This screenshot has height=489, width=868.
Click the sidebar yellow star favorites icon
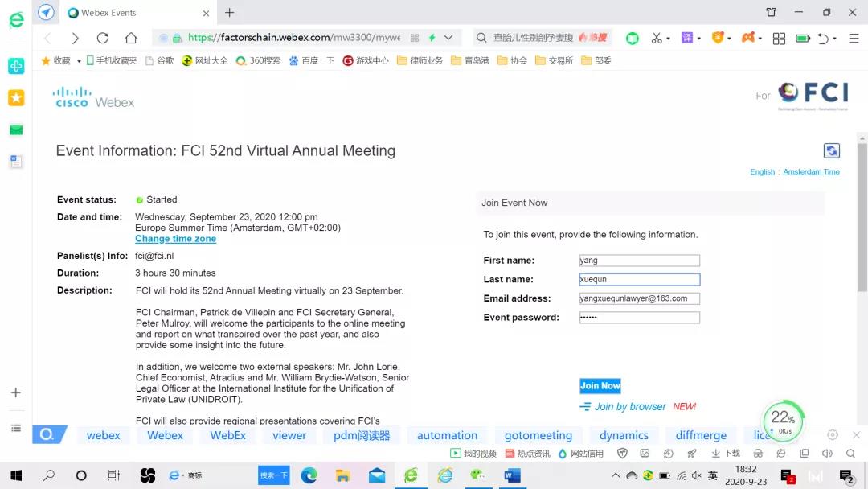[16, 98]
